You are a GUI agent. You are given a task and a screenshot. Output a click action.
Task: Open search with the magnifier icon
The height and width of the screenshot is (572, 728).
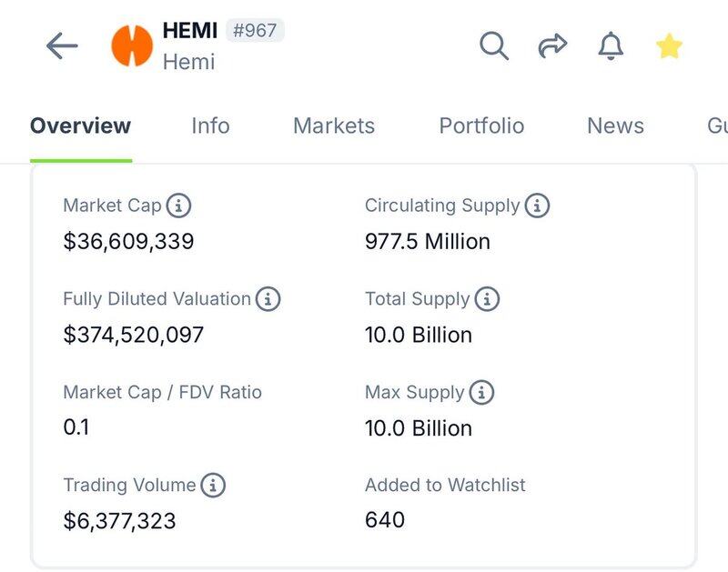coord(494,45)
